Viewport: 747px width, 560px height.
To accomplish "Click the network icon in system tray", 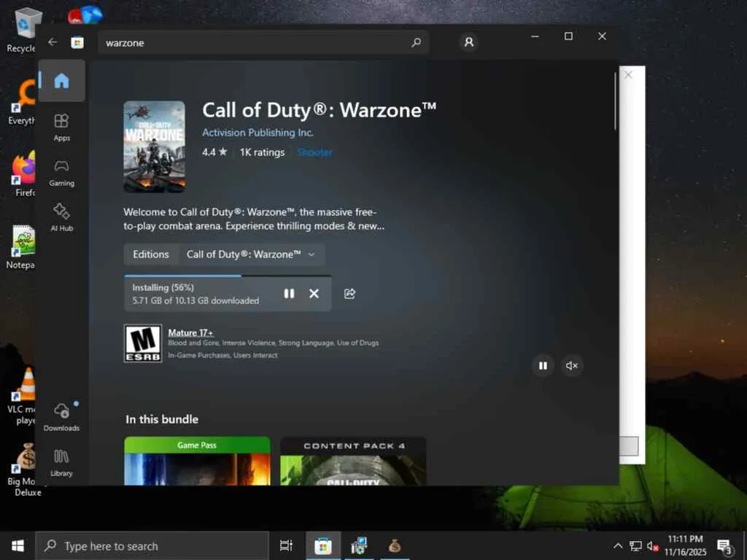I will [x=635, y=545].
